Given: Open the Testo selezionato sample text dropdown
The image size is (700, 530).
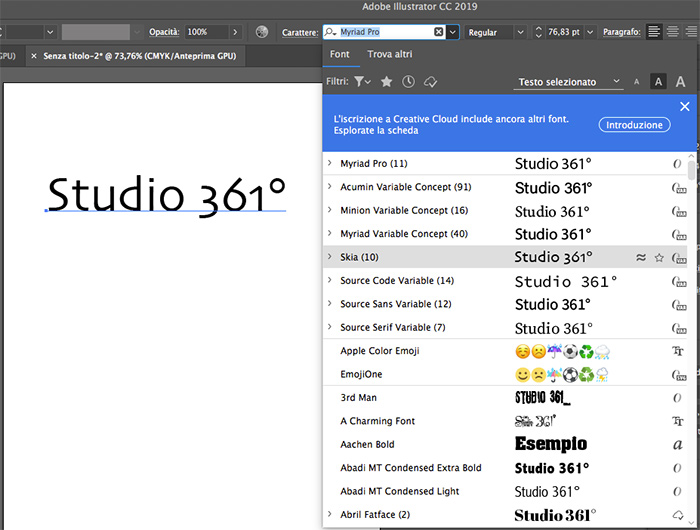Looking at the screenshot, I should (568, 82).
